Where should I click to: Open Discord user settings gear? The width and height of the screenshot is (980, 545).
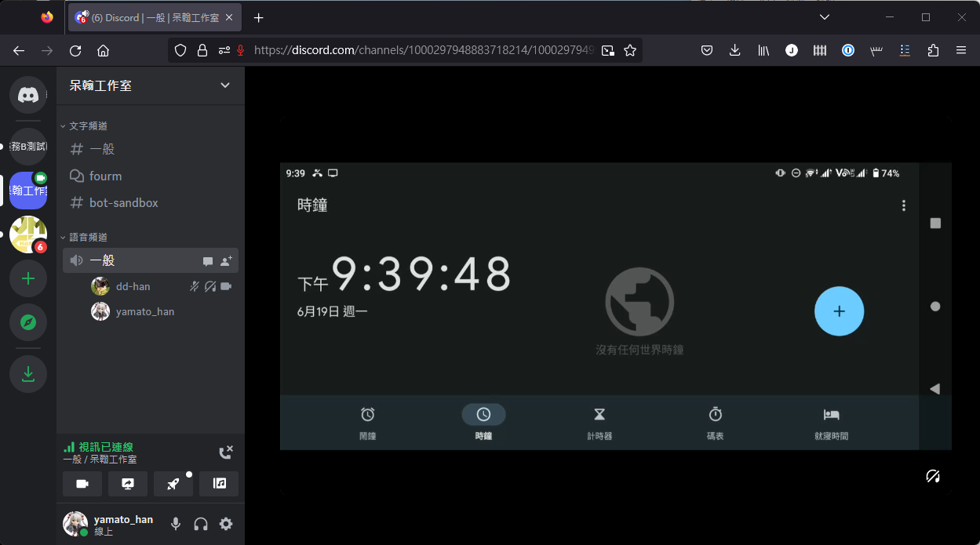tap(226, 524)
